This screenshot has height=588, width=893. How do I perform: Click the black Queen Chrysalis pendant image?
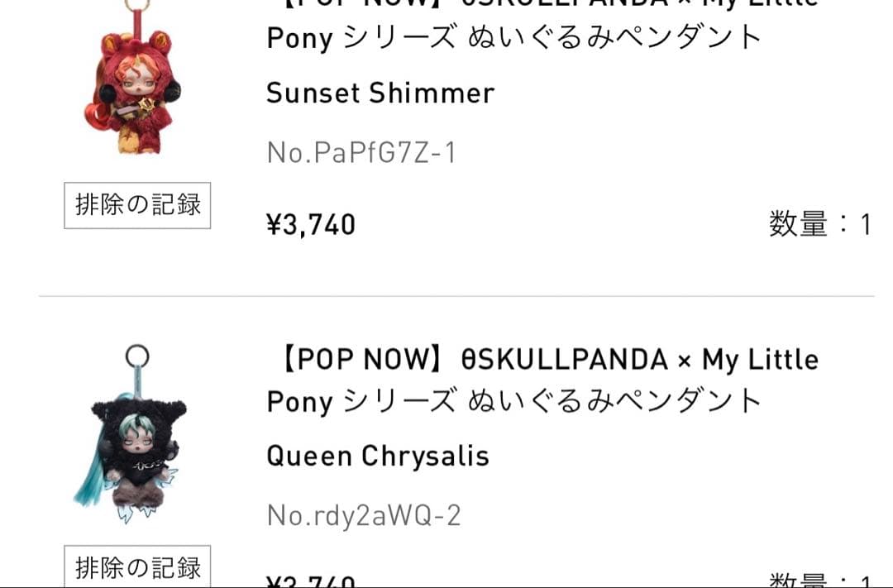point(136,451)
